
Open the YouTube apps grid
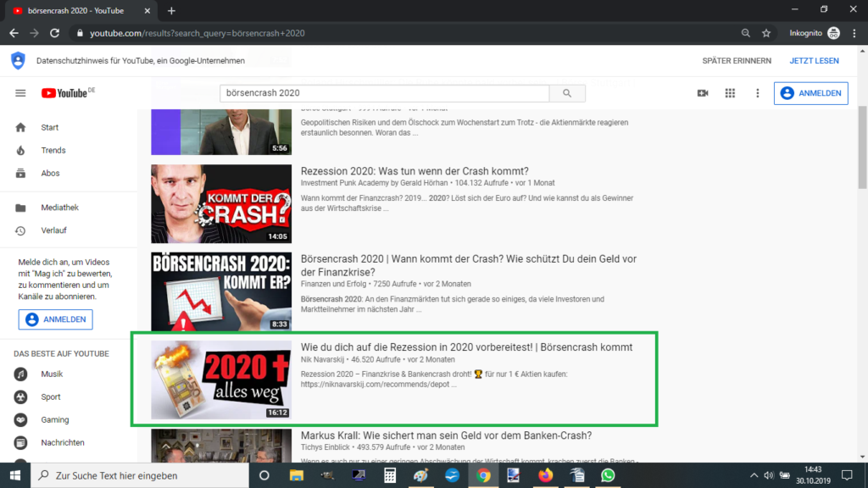(730, 93)
